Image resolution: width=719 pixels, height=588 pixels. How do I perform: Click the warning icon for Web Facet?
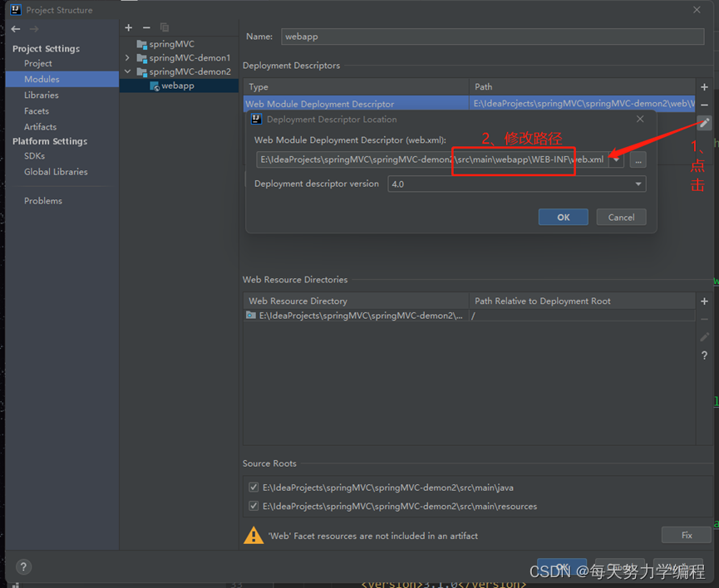[254, 536]
